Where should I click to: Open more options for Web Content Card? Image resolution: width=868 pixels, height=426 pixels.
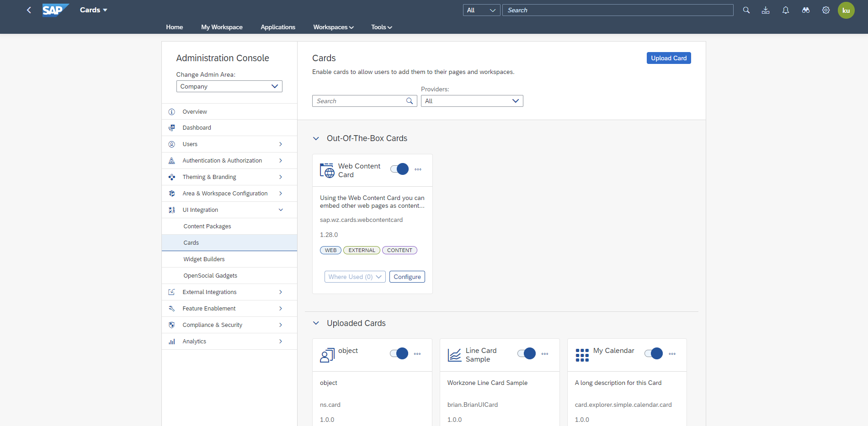pos(418,169)
